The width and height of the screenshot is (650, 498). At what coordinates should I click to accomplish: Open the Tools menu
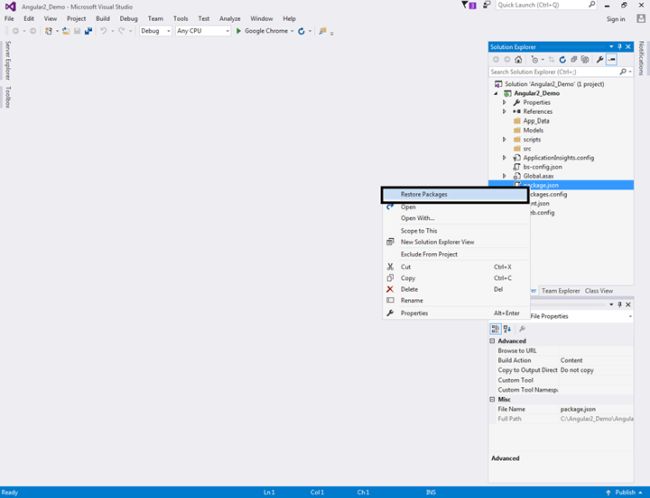[180, 19]
